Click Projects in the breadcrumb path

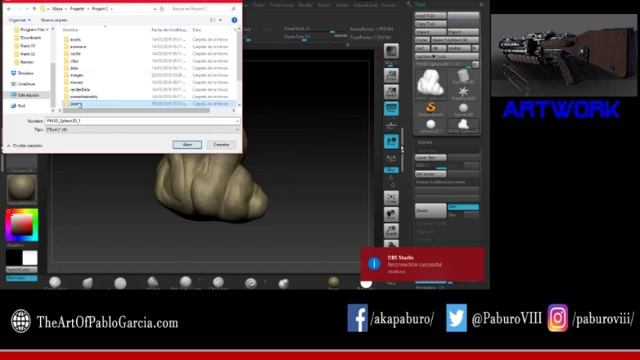pos(77,9)
